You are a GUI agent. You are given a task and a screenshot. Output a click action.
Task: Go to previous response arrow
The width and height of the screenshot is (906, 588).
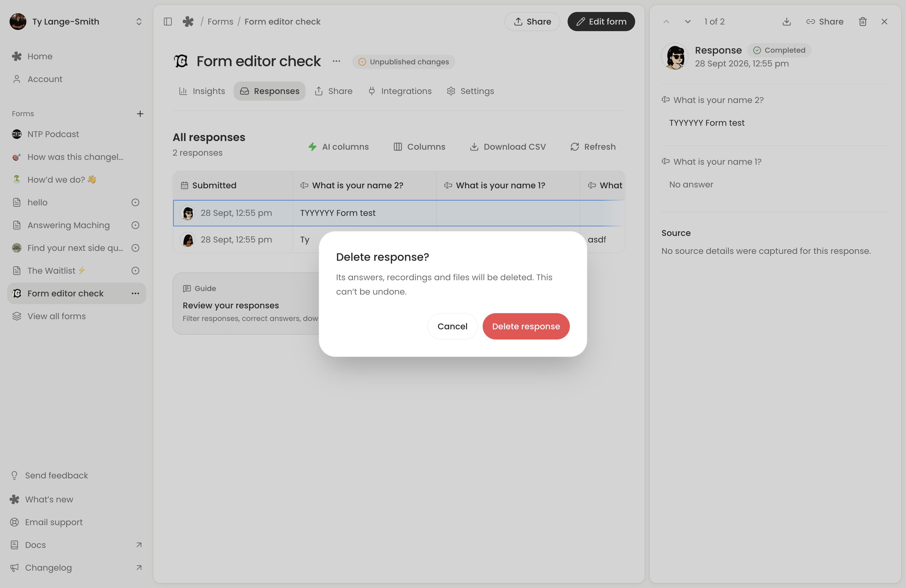pyautogui.click(x=666, y=22)
